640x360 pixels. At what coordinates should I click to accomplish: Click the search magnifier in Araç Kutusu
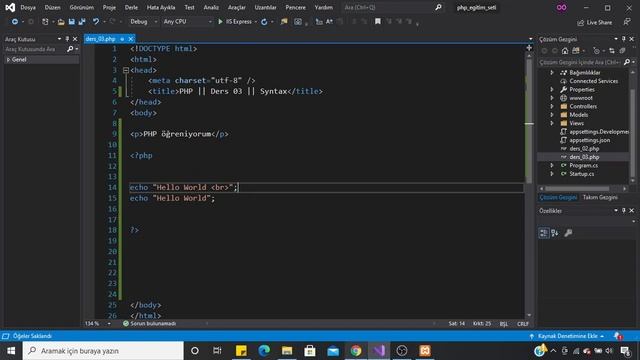pos(70,49)
